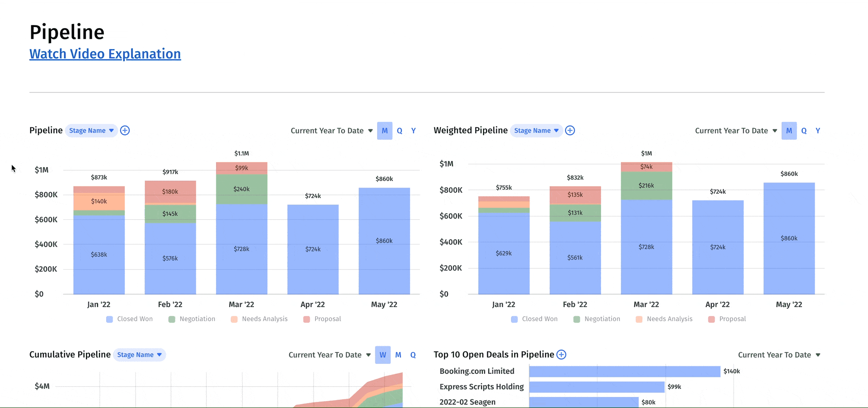The image size is (868, 408).
Task: Switch Weighted Pipeline to yearly Y view
Action: pos(818,131)
